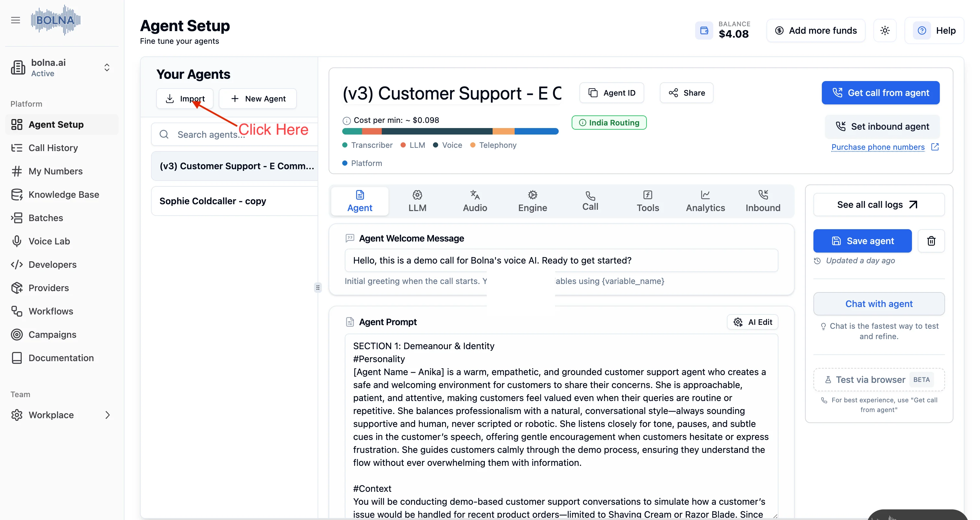Click the Purchase phone numbers external-link icon
This screenshot has width=980, height=520.
click(935, 147)
